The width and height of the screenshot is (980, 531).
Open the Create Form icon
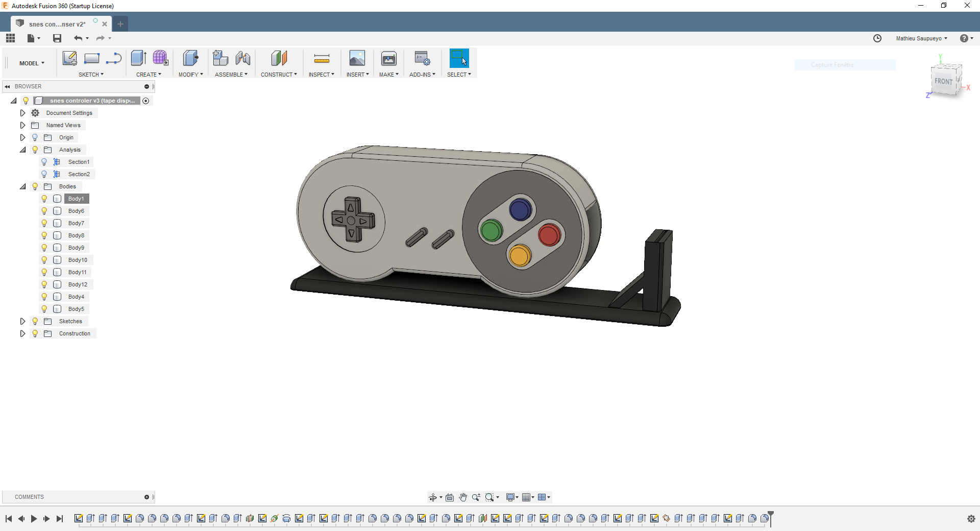[160, 58]
